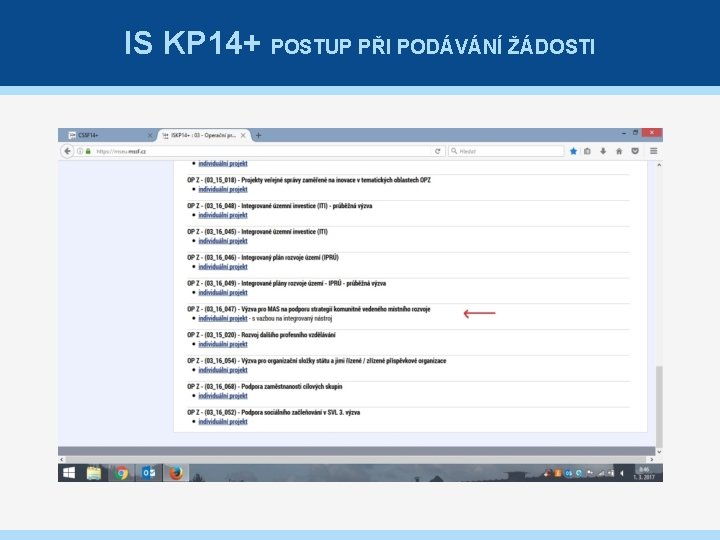Switch to the CSSF14+ tab
The width and height of the screenshot is (720, 540).
(x=107, y=135)
